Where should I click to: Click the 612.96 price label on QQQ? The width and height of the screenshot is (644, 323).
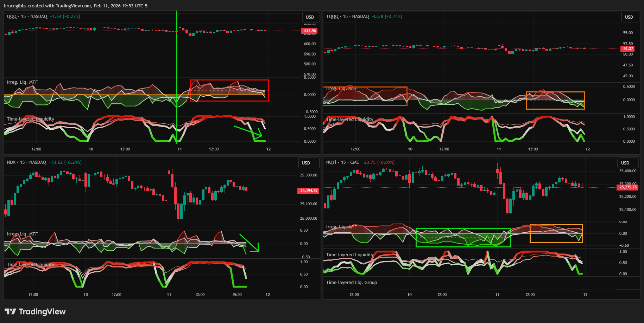(310, 31)
